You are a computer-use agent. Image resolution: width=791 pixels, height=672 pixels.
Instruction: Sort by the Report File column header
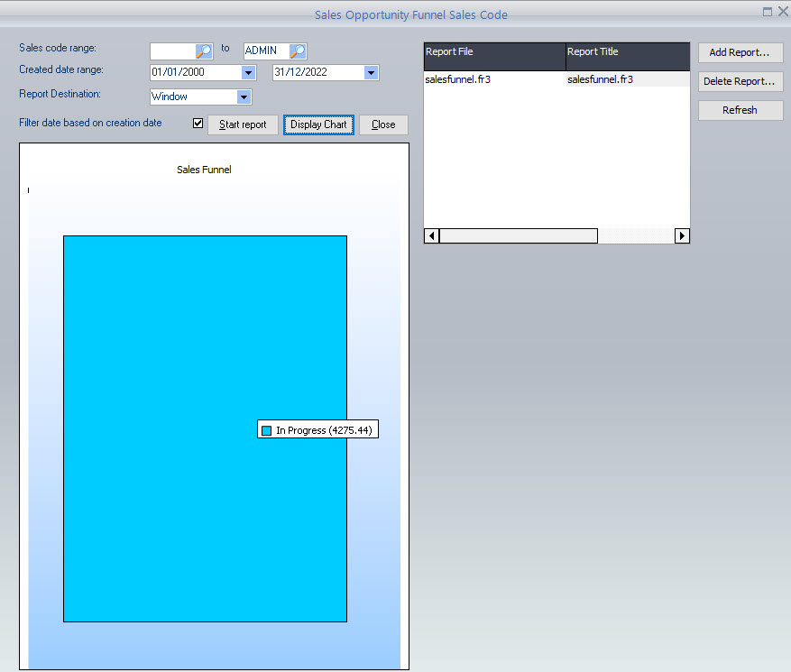[494, 52]
